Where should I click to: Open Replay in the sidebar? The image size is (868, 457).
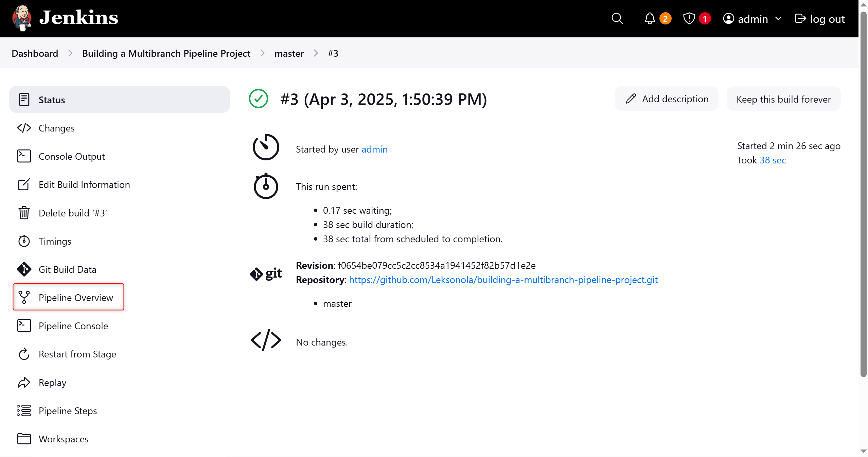[x=119, y=382]
